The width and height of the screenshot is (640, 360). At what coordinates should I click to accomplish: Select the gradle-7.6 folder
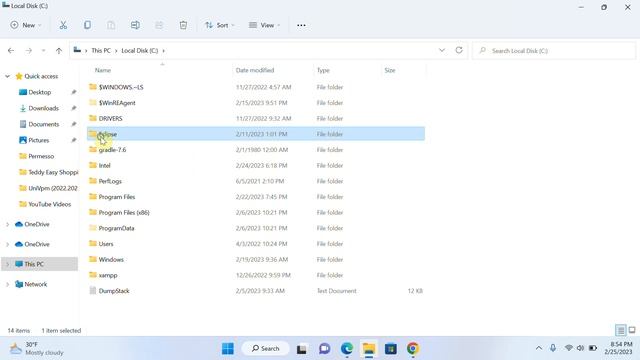pyautogui.click(x=112, y=150)
